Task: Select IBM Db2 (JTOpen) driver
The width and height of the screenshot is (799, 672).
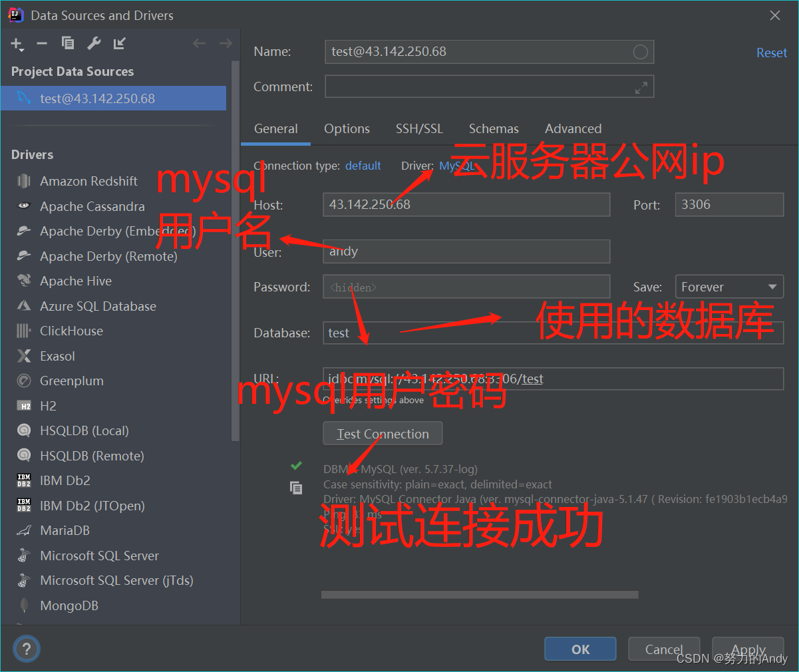Action: point(92,506)
